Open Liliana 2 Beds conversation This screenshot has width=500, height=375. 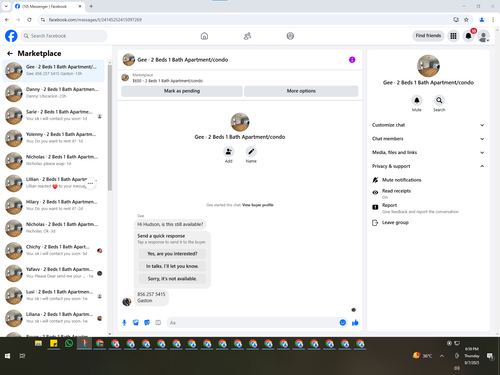click(54, 318)
